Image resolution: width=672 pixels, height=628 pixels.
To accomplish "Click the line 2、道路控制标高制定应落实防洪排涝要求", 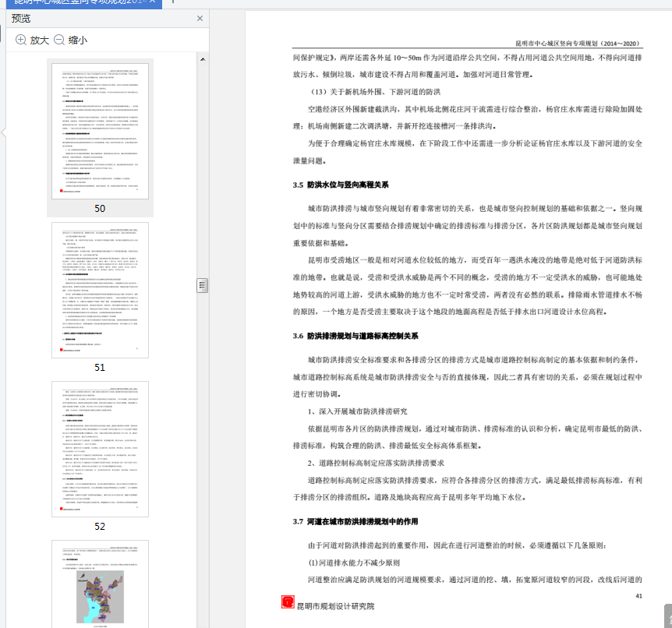I will coord(376,463).
